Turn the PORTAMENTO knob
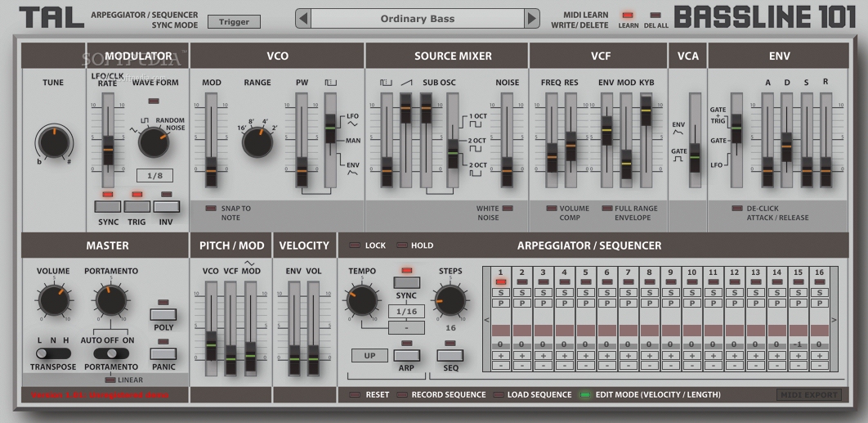Image resolution: width=868 pixels, height=423 pixels. [110, 300]
